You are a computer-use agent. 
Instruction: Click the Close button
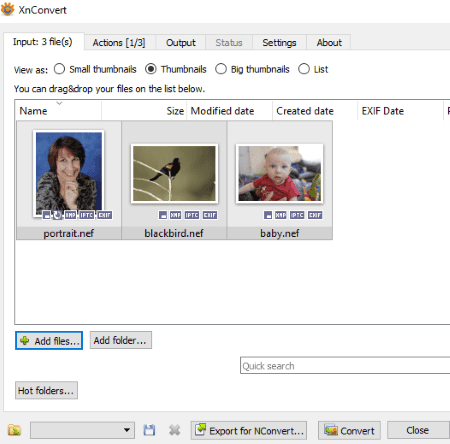[418, 430]
